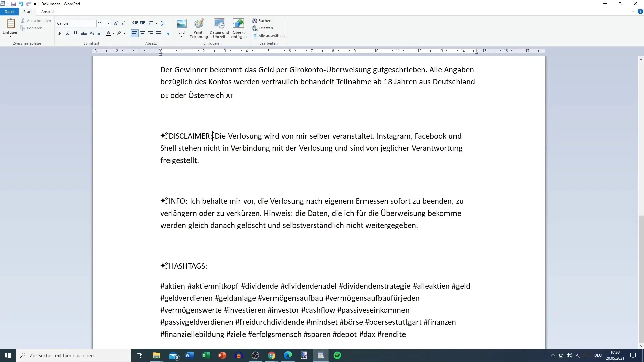Click the scroll-down arrow of the document scrollbar
Image resolution: width=644 pixels, height=362 pixels.
[x=641, y=346]
